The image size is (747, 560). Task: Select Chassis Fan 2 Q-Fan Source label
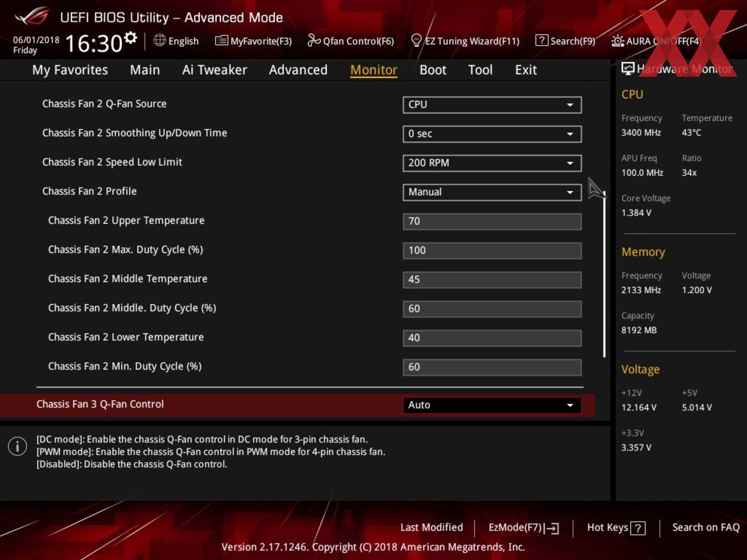point(104,104)
